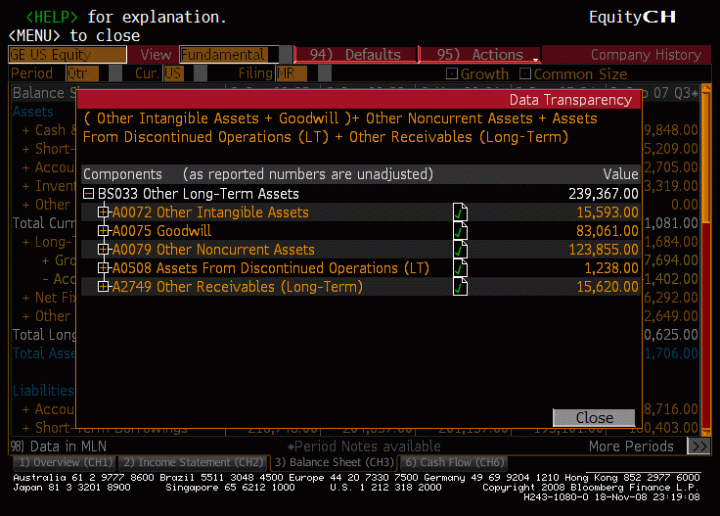Expand A0072 Other Intangible Assets

pos(103,212)
